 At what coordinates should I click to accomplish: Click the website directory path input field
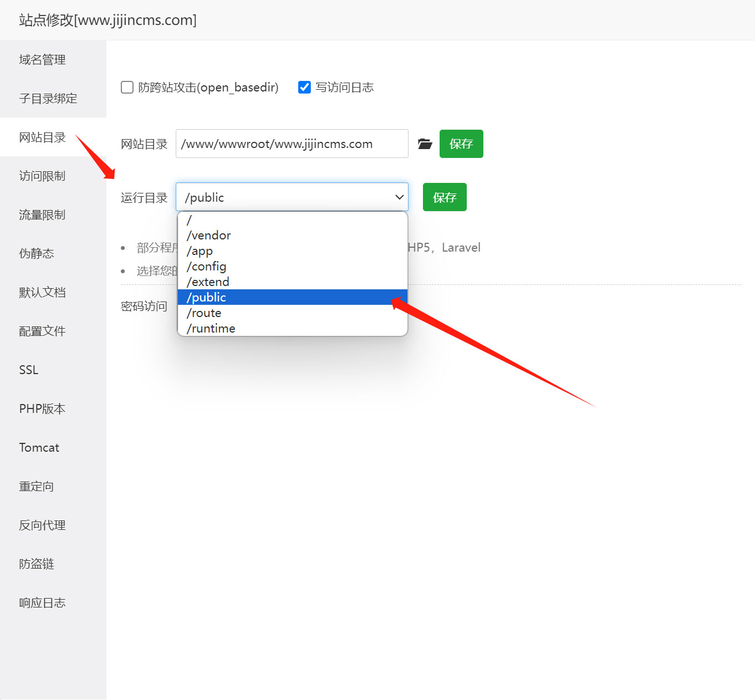point(292,144)
